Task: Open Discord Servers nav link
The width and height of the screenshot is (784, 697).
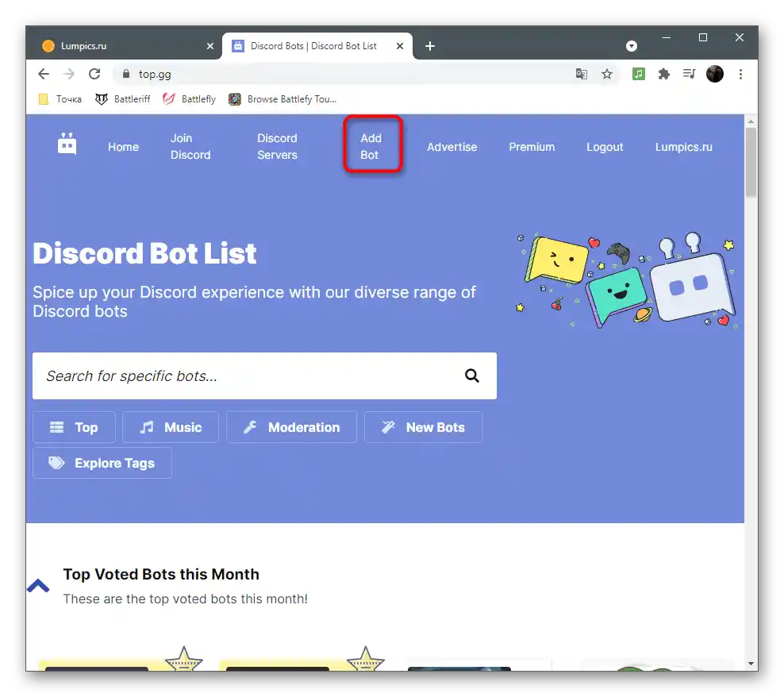Action: (277, 147)
